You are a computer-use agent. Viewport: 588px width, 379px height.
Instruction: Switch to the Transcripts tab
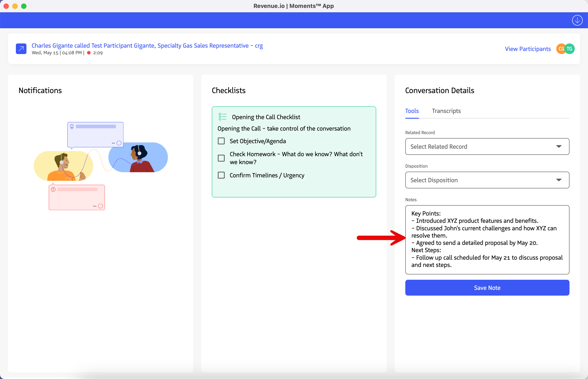(x=446, y=111)
